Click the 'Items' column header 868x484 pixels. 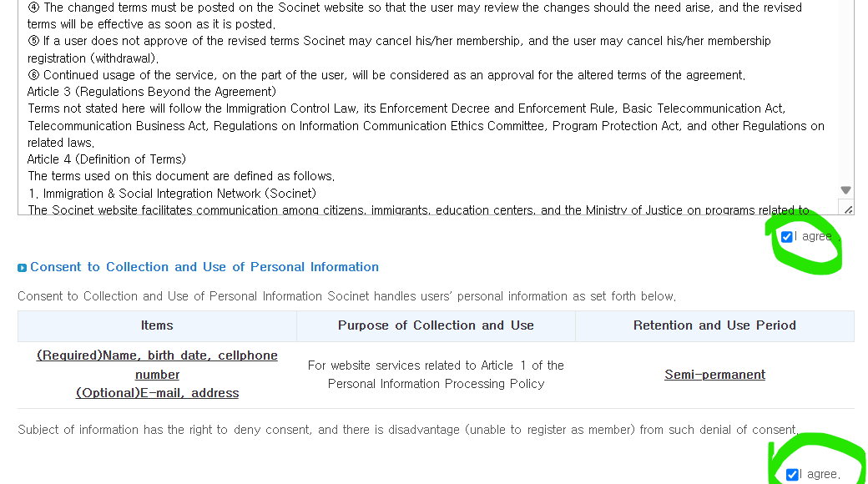point(157,325)
